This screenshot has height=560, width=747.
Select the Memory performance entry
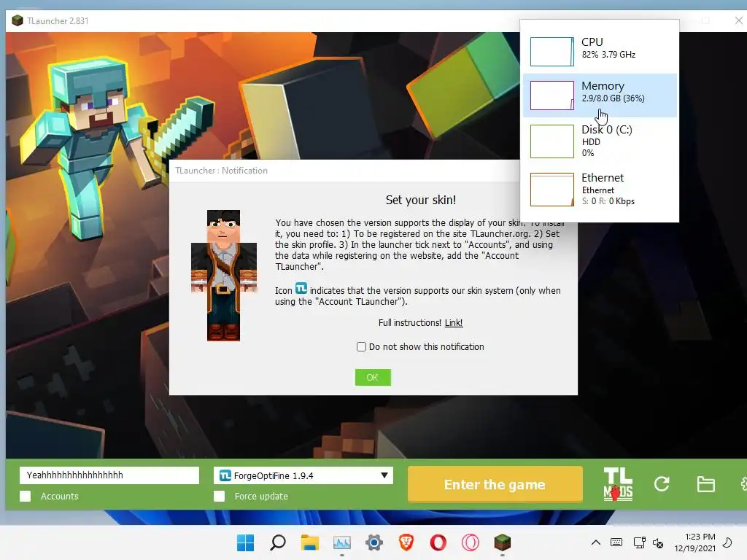600,96
